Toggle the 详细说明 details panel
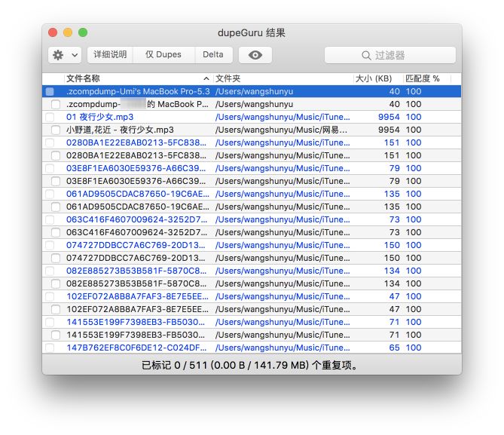 [x=110, y=55]
